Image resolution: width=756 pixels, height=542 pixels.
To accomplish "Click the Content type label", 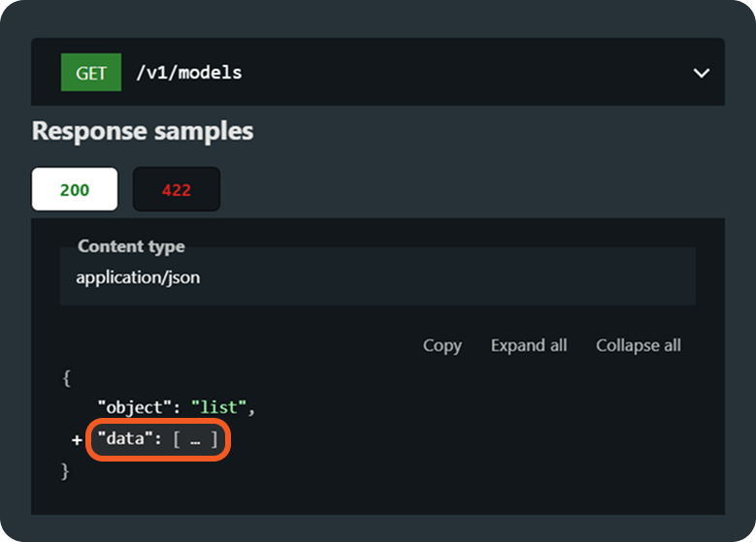I will click(x=131, y=246).
